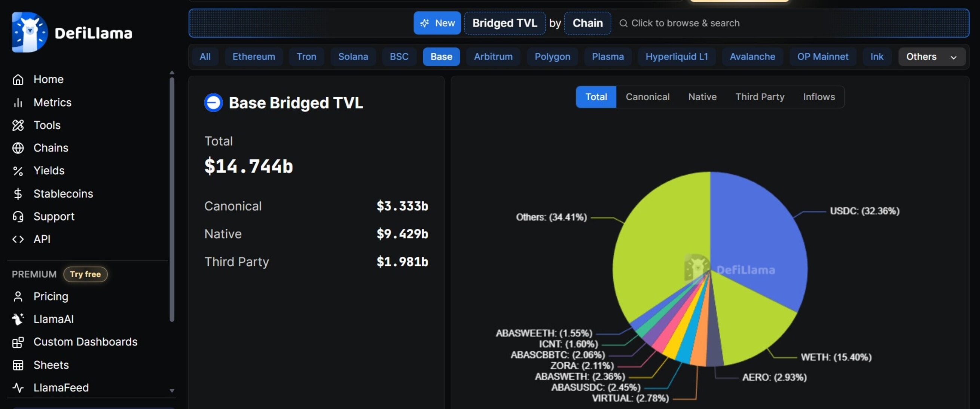Switch to the Ethereum chain tab

[x=254, y=56]
